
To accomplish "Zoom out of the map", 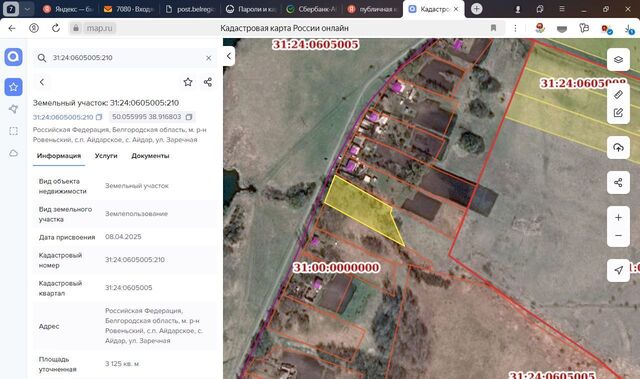I will coord(618,235).
